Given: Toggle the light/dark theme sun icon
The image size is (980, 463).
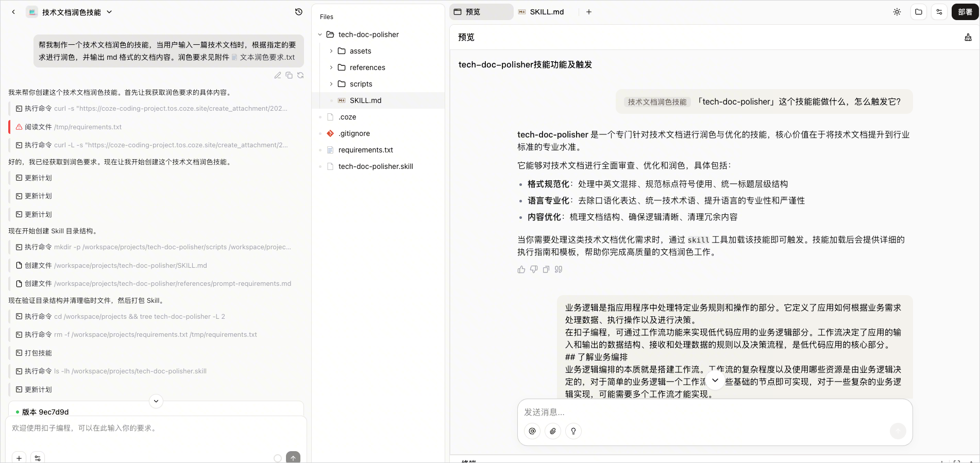Looking at the screenshot, I should [x=897, y=12].
